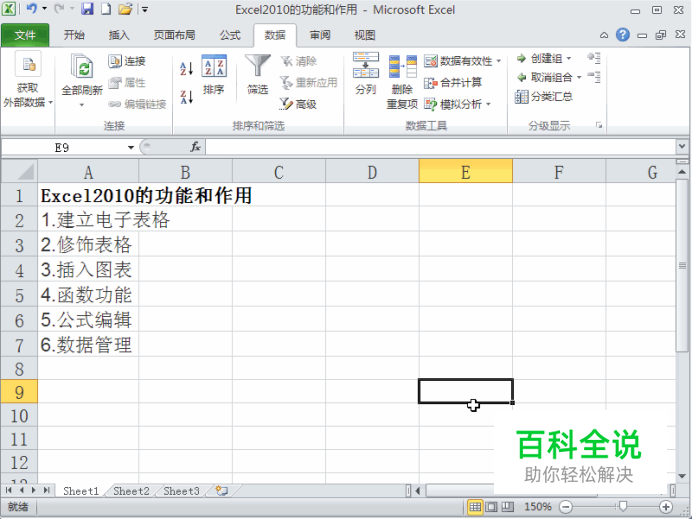Click the zoom out minus button
This screenshot has width=692, height=519.
[x=566, y=507]
